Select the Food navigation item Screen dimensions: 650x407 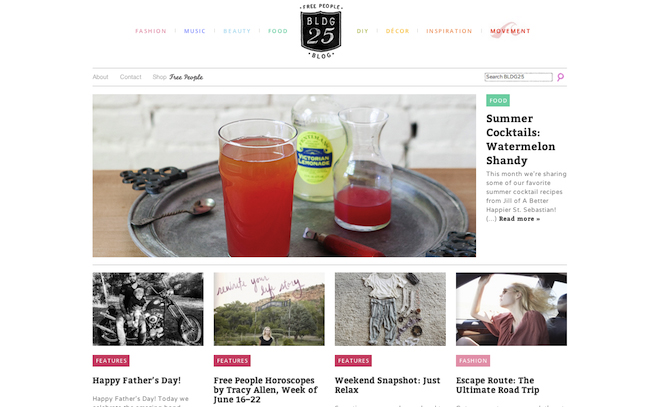coord(278,31)
